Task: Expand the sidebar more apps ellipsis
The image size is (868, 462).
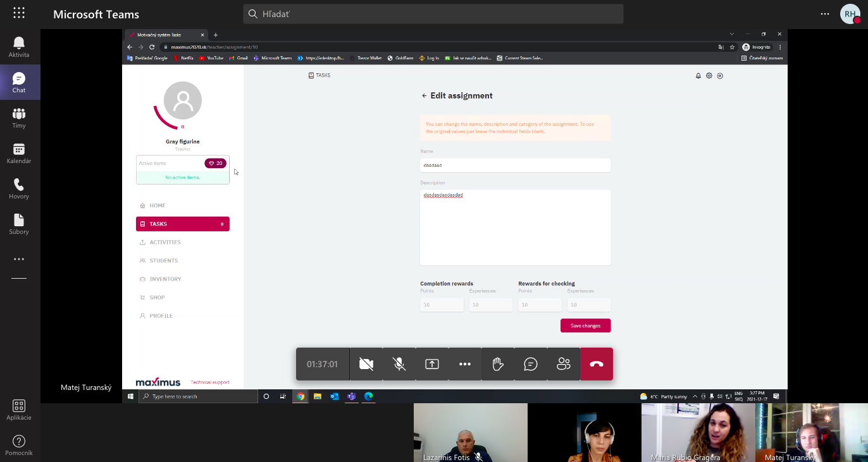Action: tap(19, 259)
